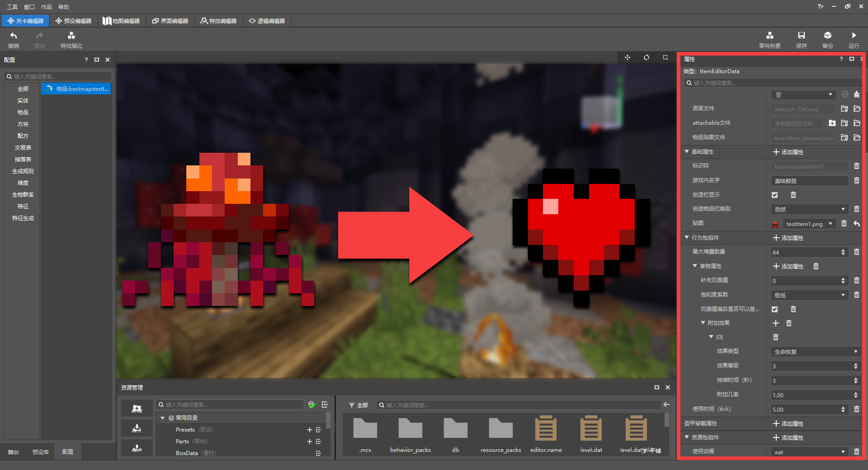Switch to the 地图编辑器 tab
868x470 pixels.
121,21
